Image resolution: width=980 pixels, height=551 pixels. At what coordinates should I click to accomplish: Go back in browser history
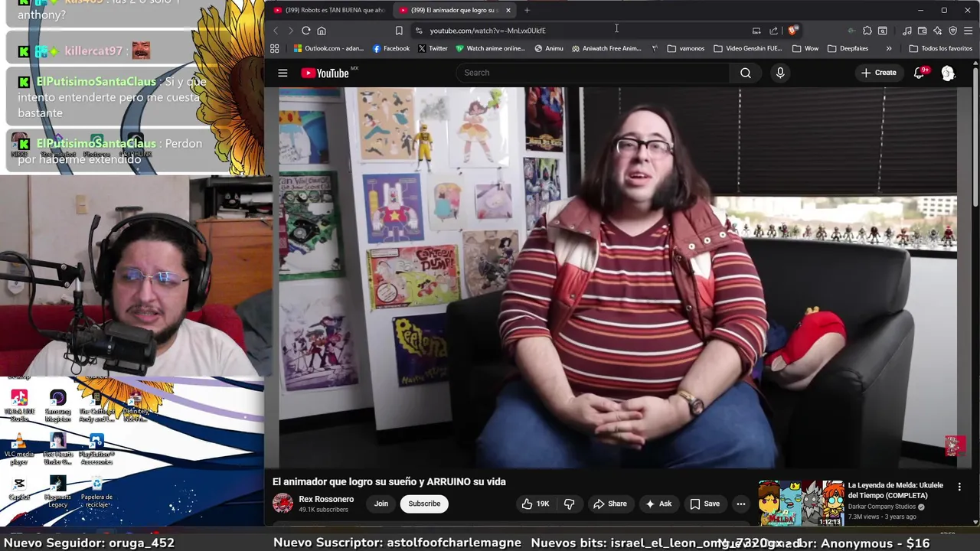[x=276, y=31]
